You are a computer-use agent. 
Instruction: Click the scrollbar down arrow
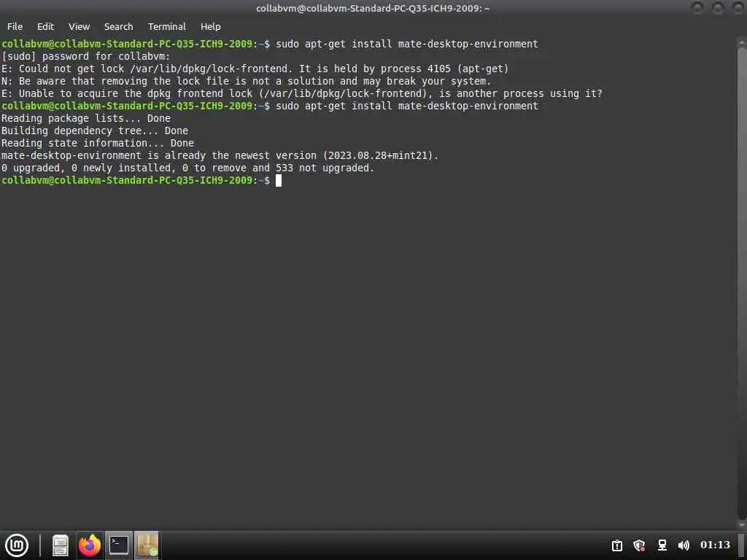coord(742,525)
